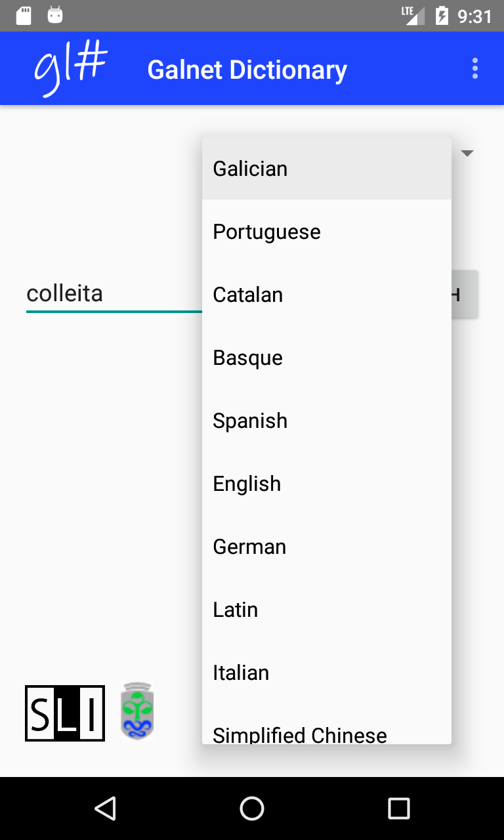Select the Basque language option
504x840 pixels.
click(x=326, y=358)
